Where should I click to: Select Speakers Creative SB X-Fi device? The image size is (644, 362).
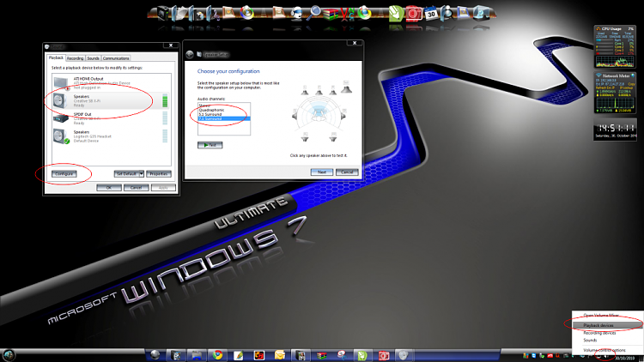tap(111, 100)
